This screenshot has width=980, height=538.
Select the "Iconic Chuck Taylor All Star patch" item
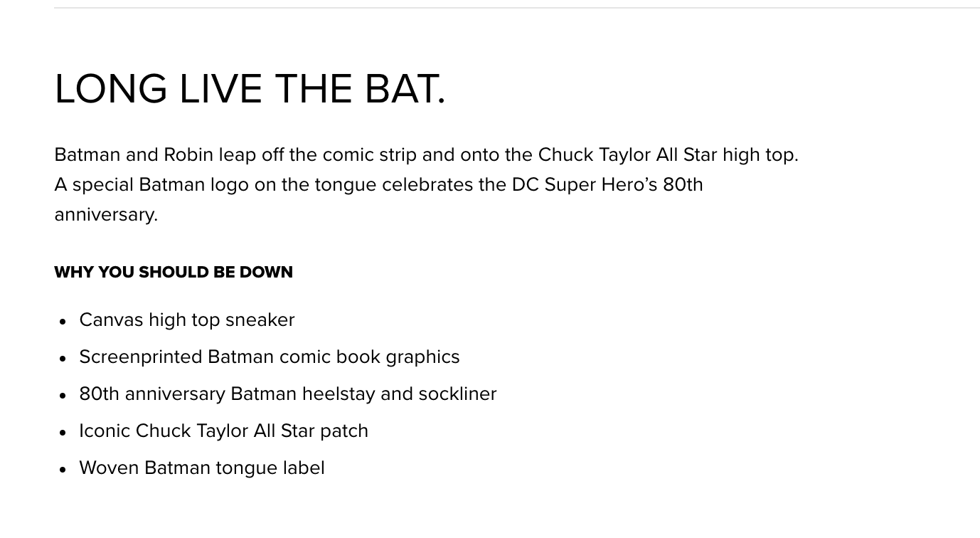pyautogui.click(x=223, y=431)
